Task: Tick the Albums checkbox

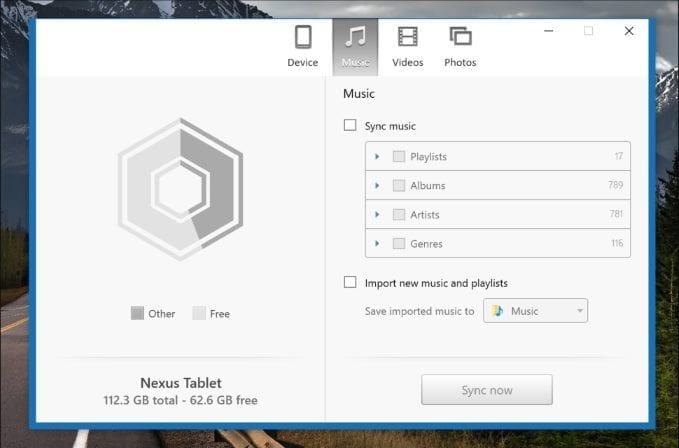Action: click(x=399, y=186)
